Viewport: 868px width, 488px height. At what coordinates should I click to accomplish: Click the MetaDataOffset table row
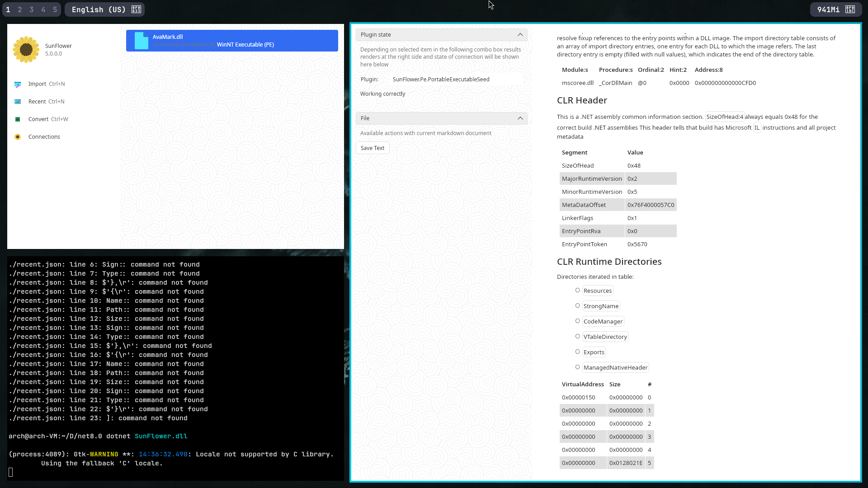pyautogui.click(x=618, y=205)
